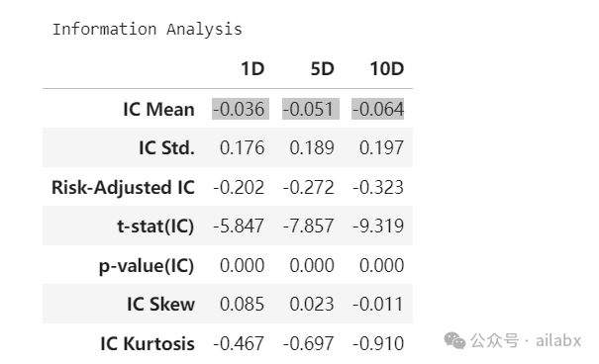The width and height of the screenshot is (599, 364).
Task: Click the ailabx watermark text
Action: click(x=558, y=340)
